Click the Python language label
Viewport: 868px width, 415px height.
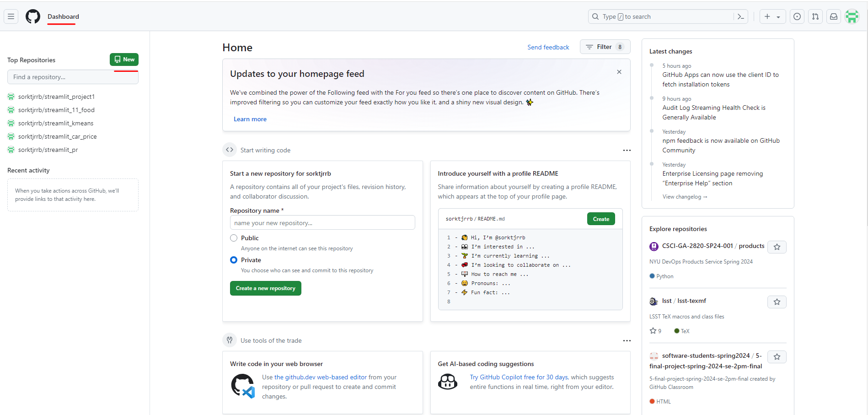[664, 276]
